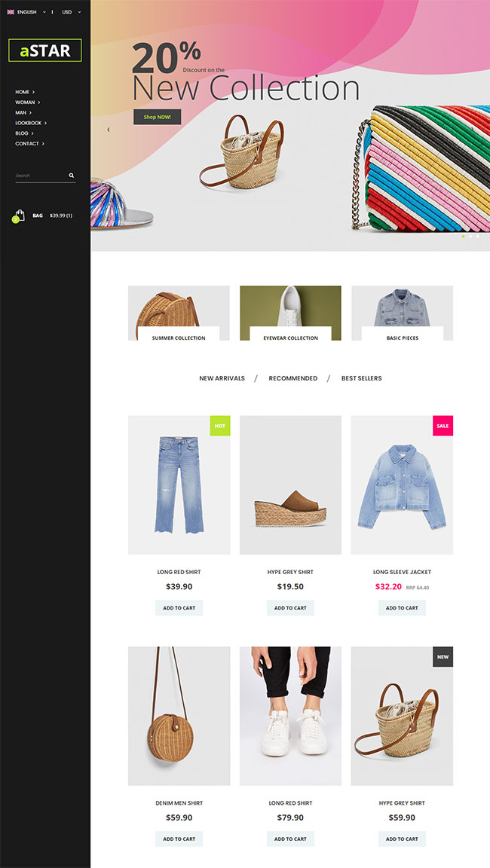Switch to the BEST SELLERS tab

point(362,379)
